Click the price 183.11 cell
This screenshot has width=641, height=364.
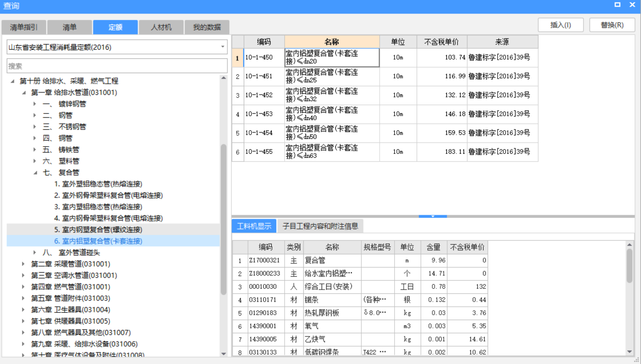pyautogui.click(x=442, y=152)
